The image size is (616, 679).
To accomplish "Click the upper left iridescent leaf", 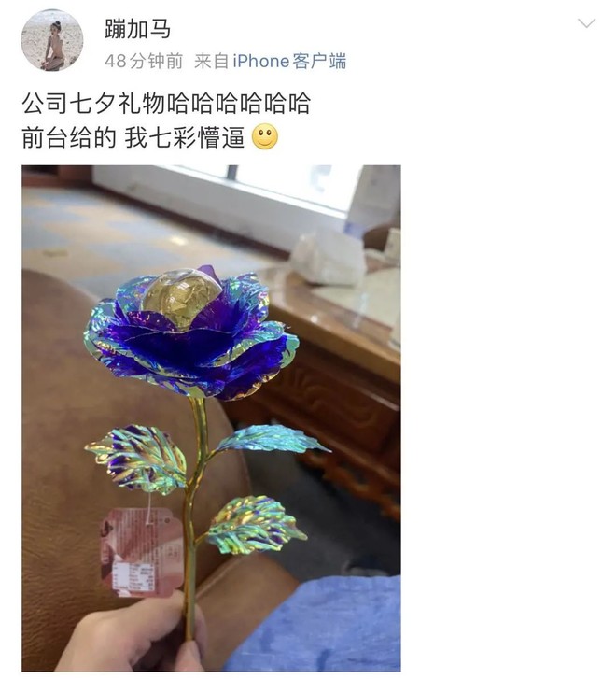I will [x=139, y=459].
